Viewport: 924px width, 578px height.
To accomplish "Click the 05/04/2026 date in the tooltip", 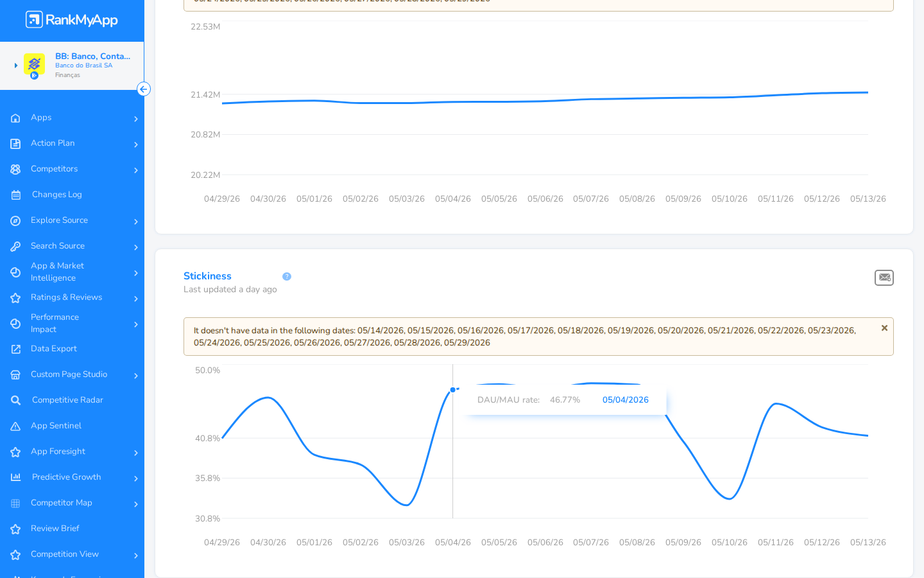I will click(x=626, y=400).
